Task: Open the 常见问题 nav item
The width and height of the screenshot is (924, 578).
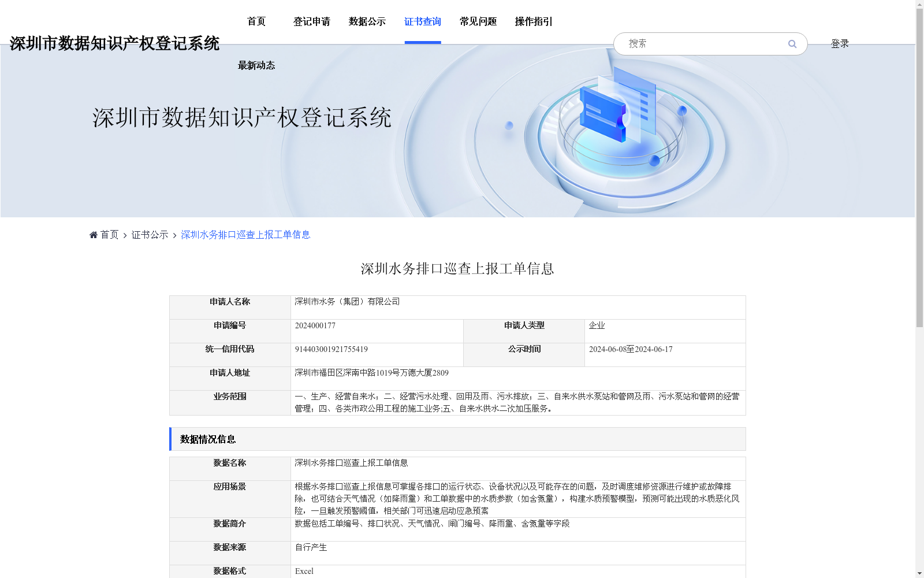Action: (478, 21)
